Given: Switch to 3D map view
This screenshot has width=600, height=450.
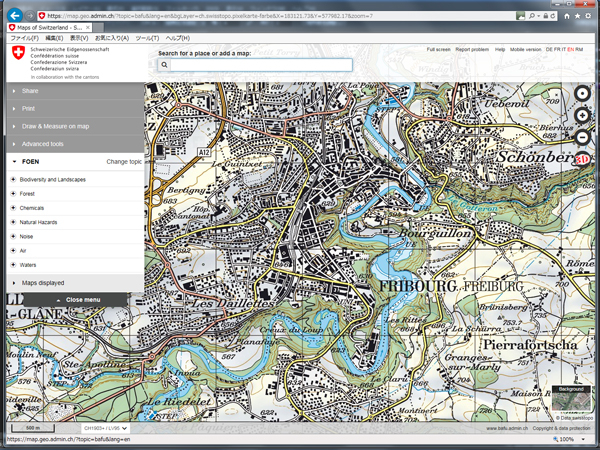Looking at the screenshot, I should tap(583, 158).
